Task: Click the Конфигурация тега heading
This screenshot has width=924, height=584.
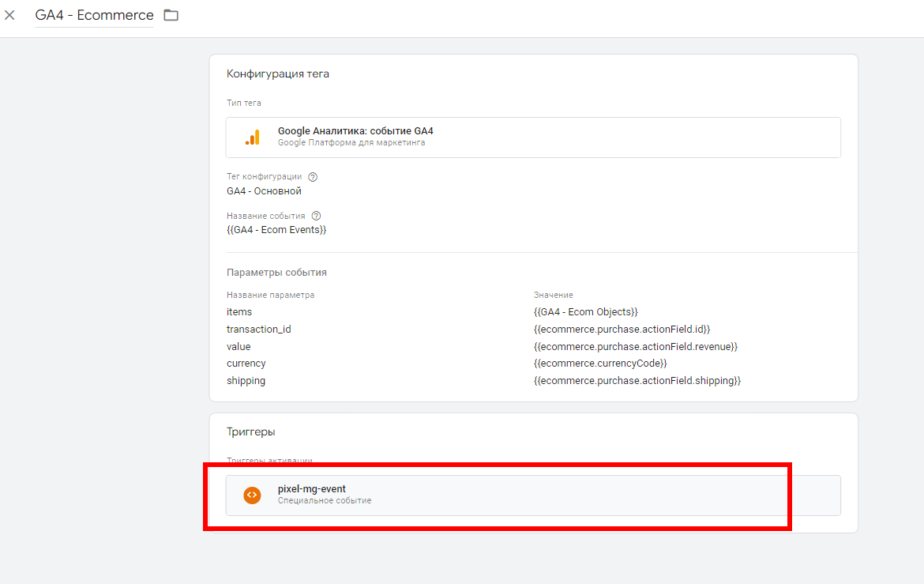Action: click(277, 73)
